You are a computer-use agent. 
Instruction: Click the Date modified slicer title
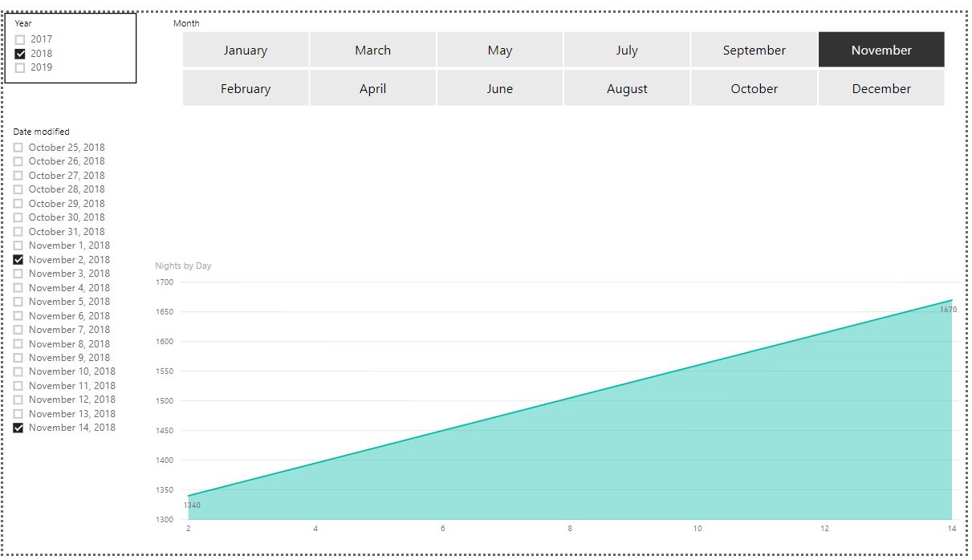[x=41, y=132]
